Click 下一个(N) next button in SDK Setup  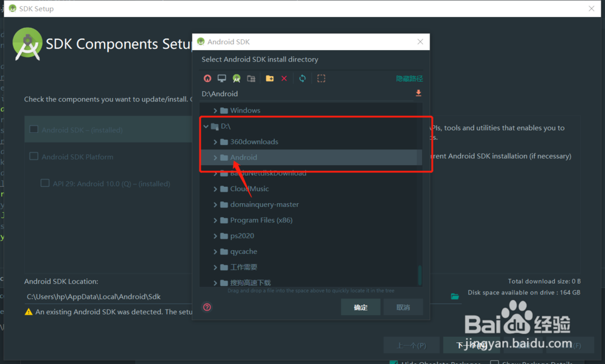tap(471, 345)
